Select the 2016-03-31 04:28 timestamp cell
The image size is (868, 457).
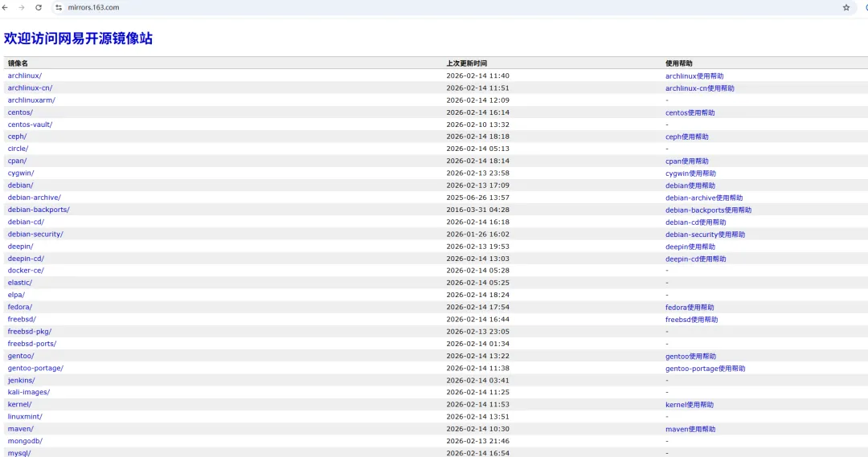coord(477,210)
